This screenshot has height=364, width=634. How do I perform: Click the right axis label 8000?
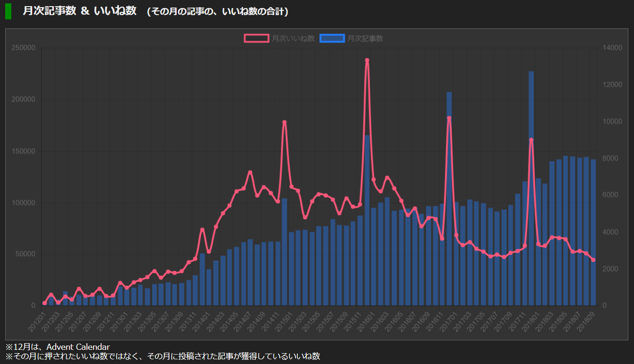tap(610, 158)
